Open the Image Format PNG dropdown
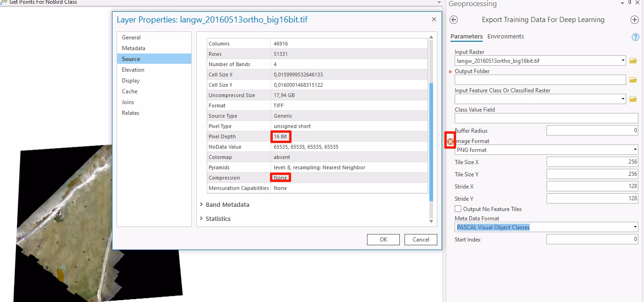 tap(546, 150)
